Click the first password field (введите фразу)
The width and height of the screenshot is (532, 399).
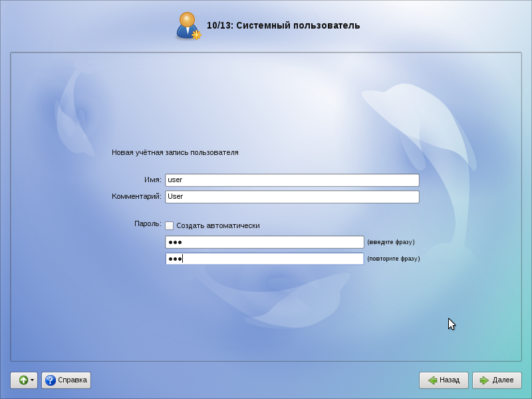pyautogui.click(x=264, y=242)
